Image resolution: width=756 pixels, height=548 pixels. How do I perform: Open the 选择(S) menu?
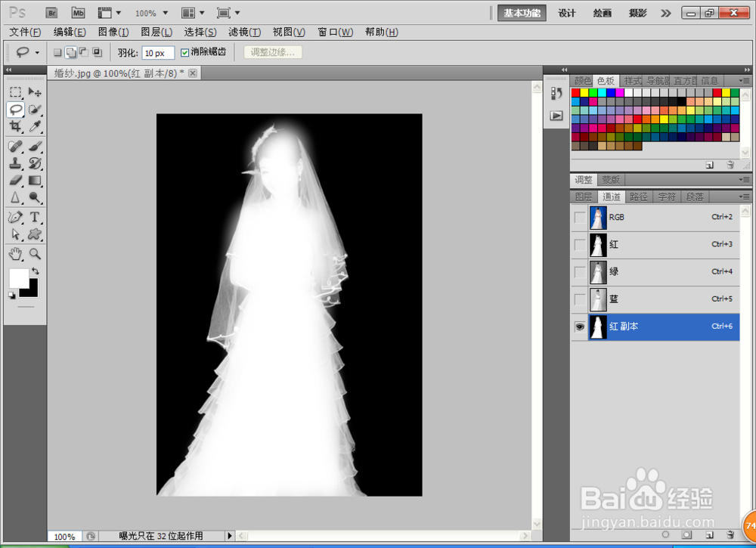[200, 32]
